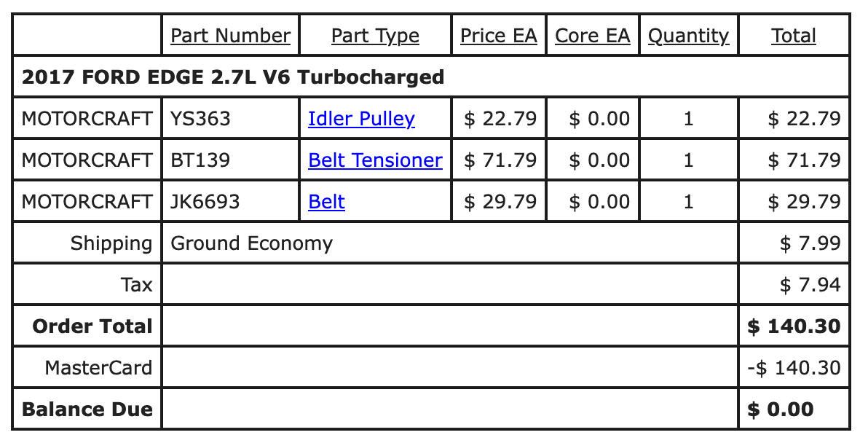
Task: Open the Idler Pulley link
Action: coord(361,119)
